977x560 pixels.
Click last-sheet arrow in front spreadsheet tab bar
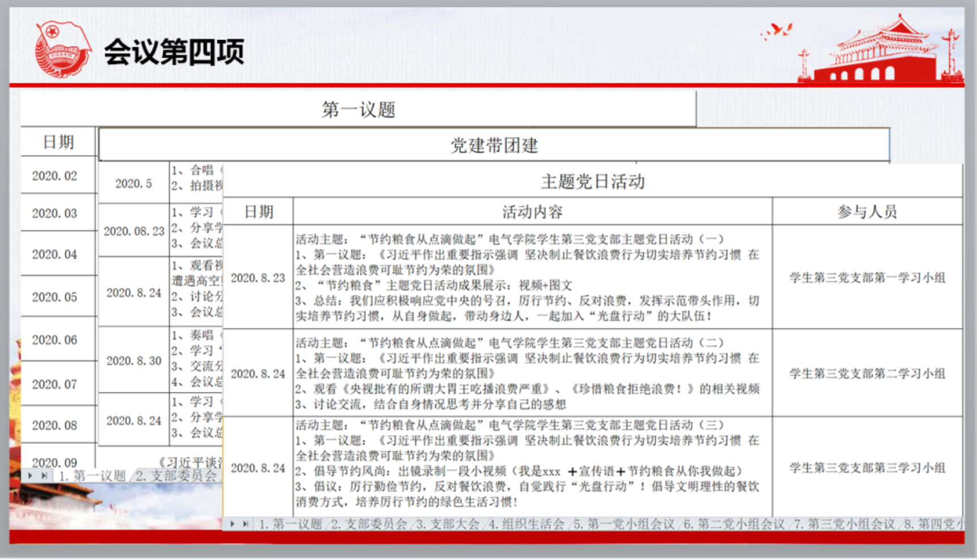tap(245, 524)
